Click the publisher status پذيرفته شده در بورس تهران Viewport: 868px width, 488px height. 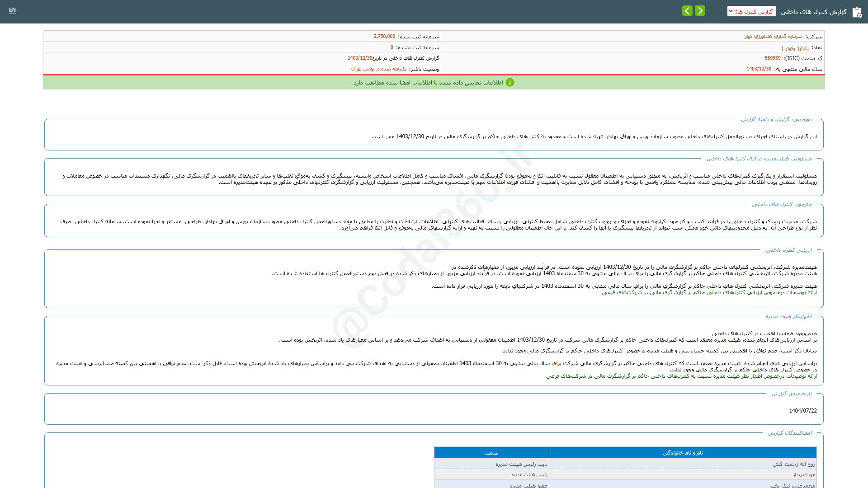[378, 69]
